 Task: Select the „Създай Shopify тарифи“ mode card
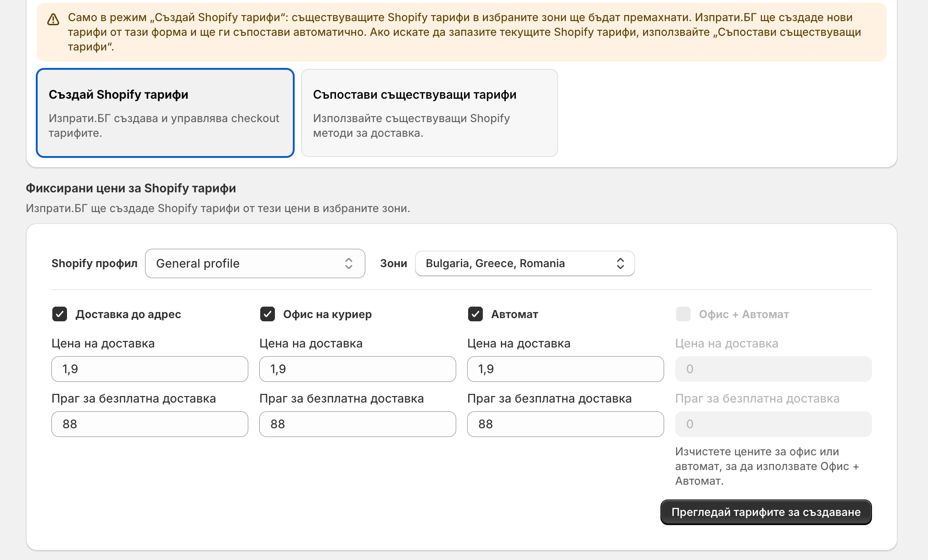point(165,113)
